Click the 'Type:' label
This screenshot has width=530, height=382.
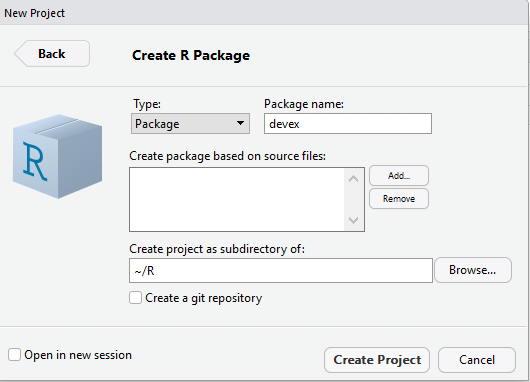[x=147, y=104]
